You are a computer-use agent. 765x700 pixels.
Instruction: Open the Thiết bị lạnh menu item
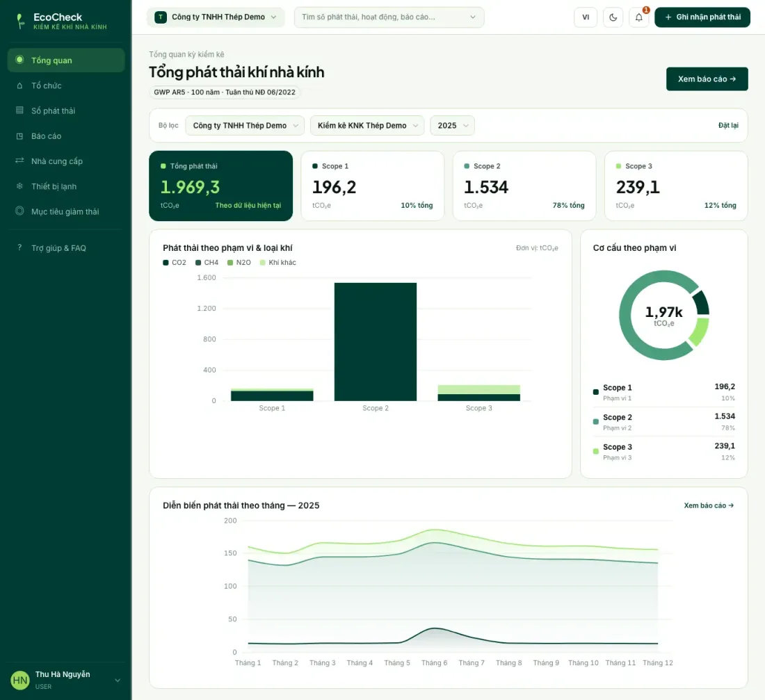66,186
